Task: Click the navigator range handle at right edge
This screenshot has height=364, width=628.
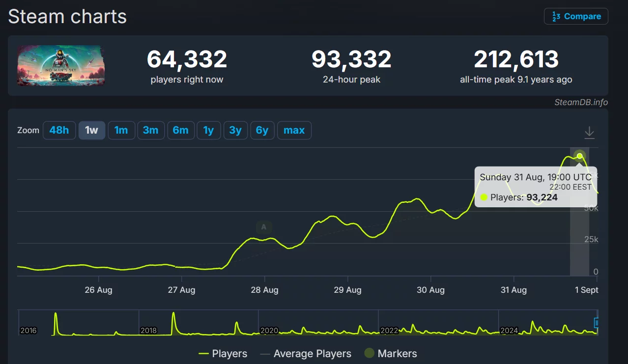Action: (597, 323)
